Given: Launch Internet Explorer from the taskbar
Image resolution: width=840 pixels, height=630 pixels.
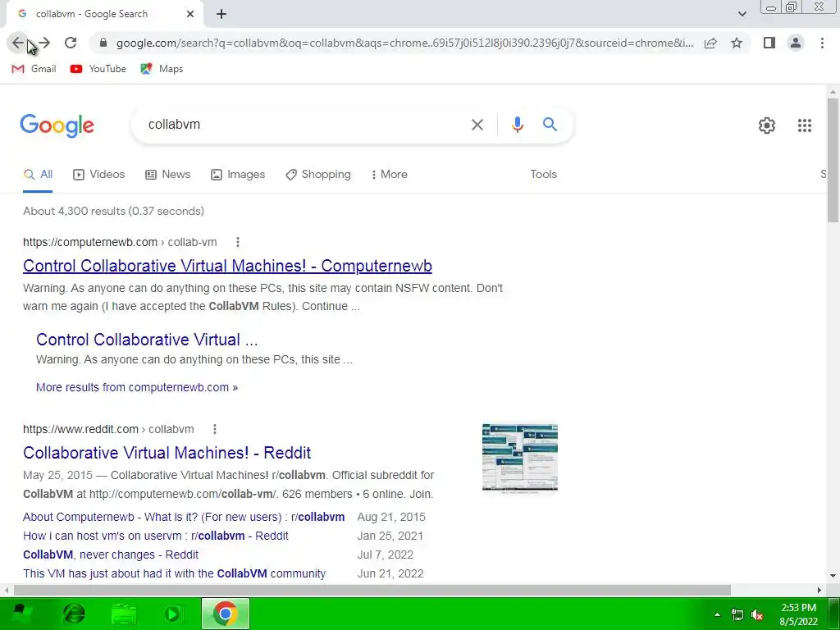Looking at the screenshot, I should click(74, 614).
